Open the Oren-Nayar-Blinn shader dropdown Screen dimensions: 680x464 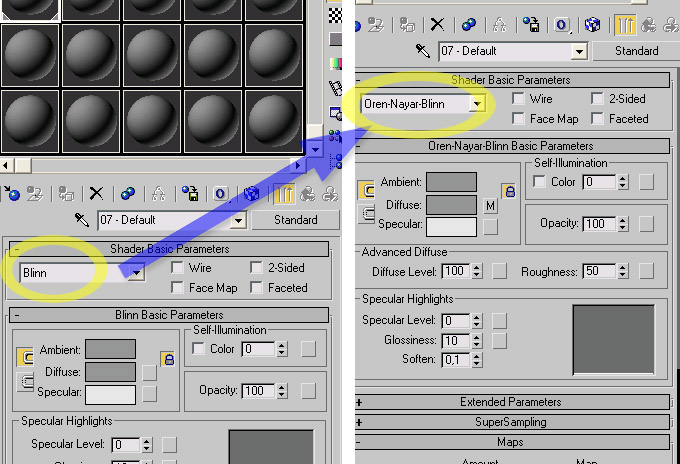click(x=479, y=103)
